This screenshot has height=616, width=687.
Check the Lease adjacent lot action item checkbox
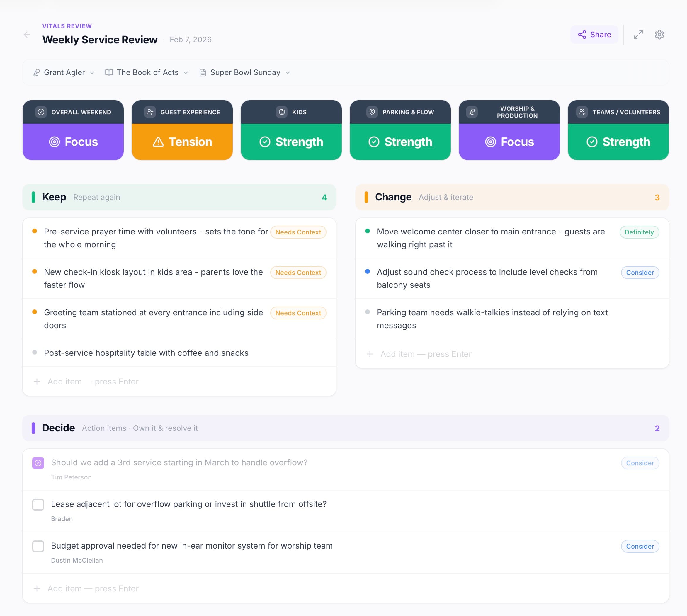[38, 504]
